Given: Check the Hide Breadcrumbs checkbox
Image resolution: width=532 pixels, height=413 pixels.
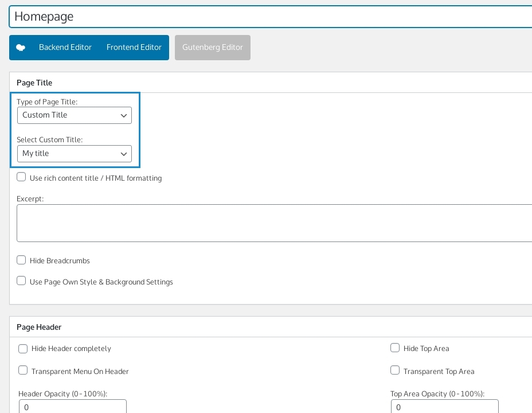Looking at the screenshot, I should pyautogui.click(x=21, y=260).
